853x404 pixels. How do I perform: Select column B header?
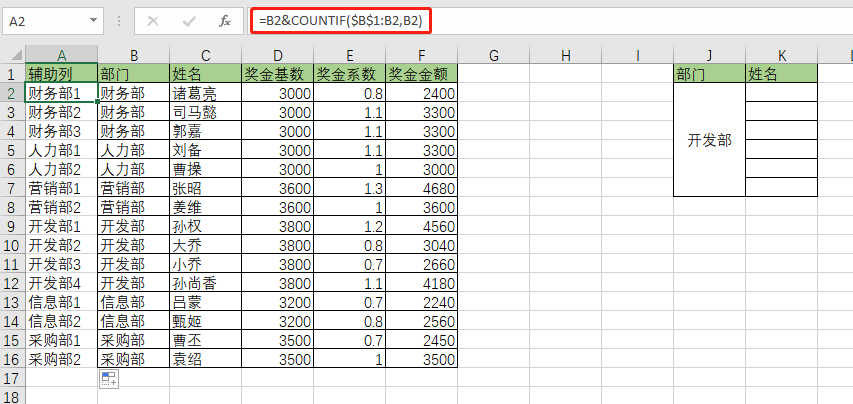coord(134,55)
